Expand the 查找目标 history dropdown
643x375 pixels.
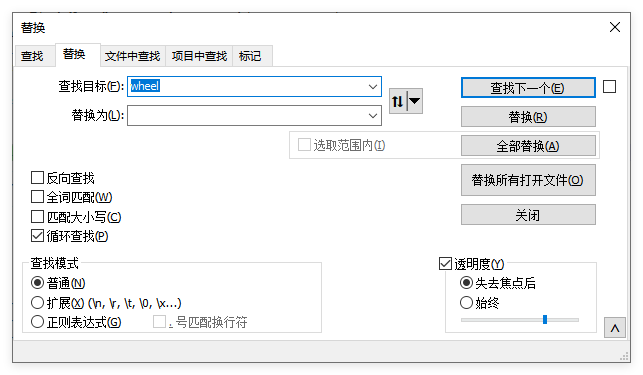[x=373, y=87]
